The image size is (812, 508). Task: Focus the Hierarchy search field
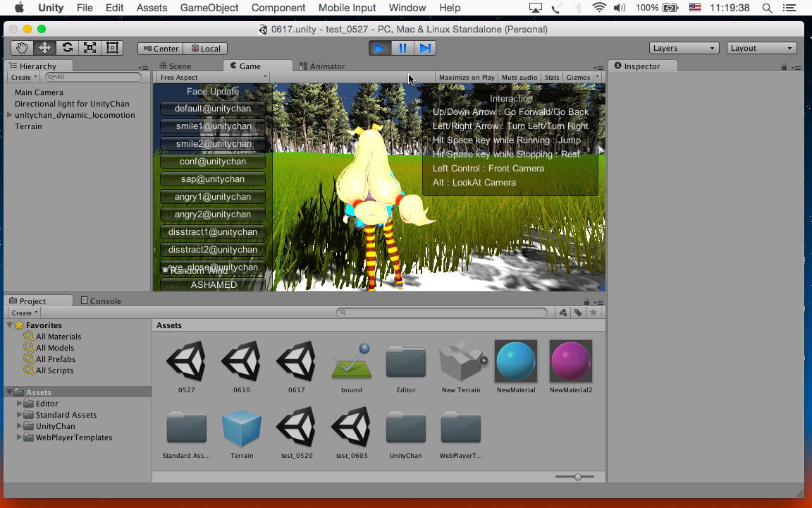click(x=93, y=77)
